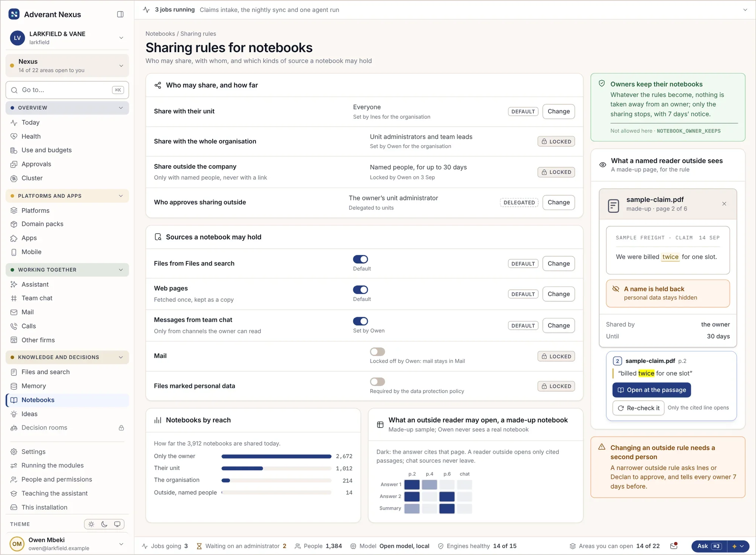Select system theme monitor icon
This screenshot has width=756, height=555.
[117, 524]
